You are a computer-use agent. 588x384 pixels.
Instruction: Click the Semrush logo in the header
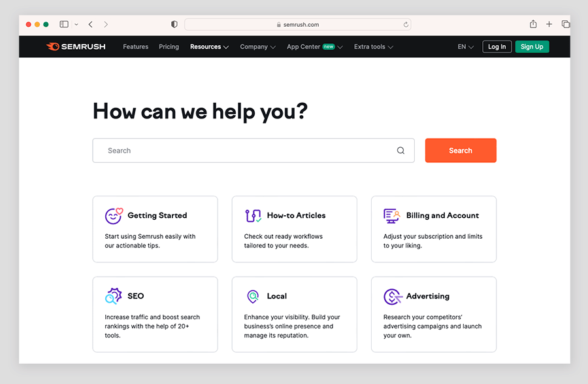(x=76, y=46)
